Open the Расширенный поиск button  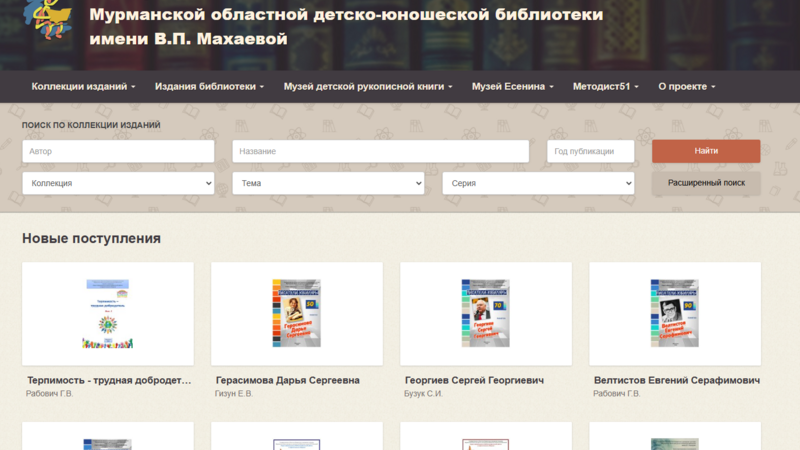(706, 183)
